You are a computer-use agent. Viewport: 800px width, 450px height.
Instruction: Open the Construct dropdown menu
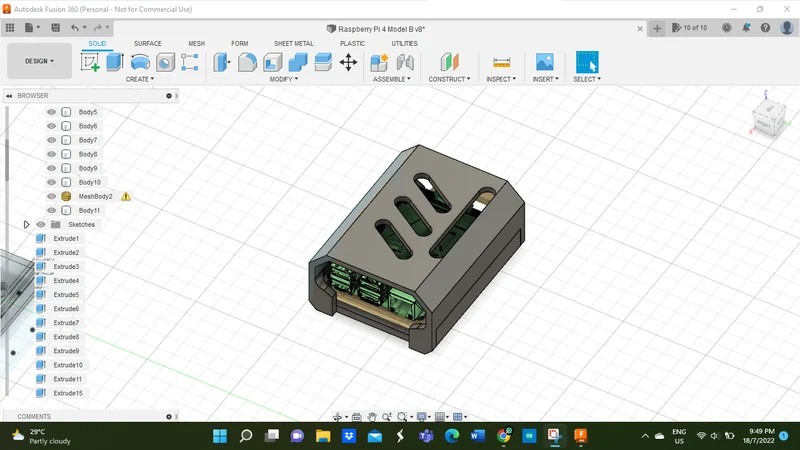[449, 79]
